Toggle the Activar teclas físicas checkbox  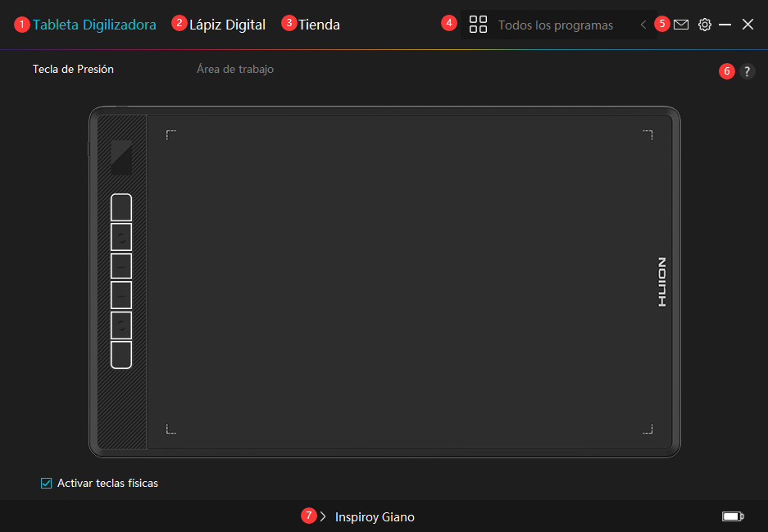[x=47, y=484]
